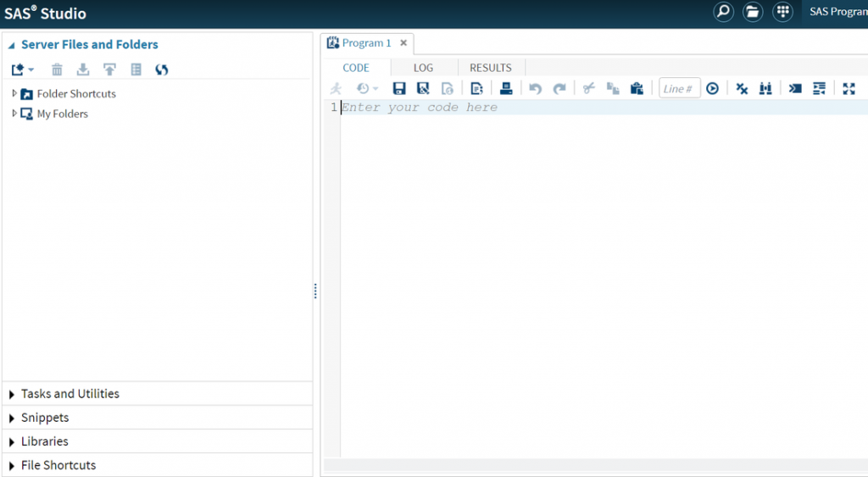Format the code icon

[x=820, y=89]
